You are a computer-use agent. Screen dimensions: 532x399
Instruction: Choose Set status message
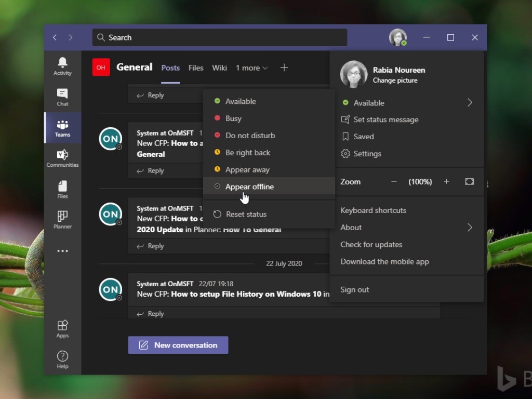click(x=385, y=119)
